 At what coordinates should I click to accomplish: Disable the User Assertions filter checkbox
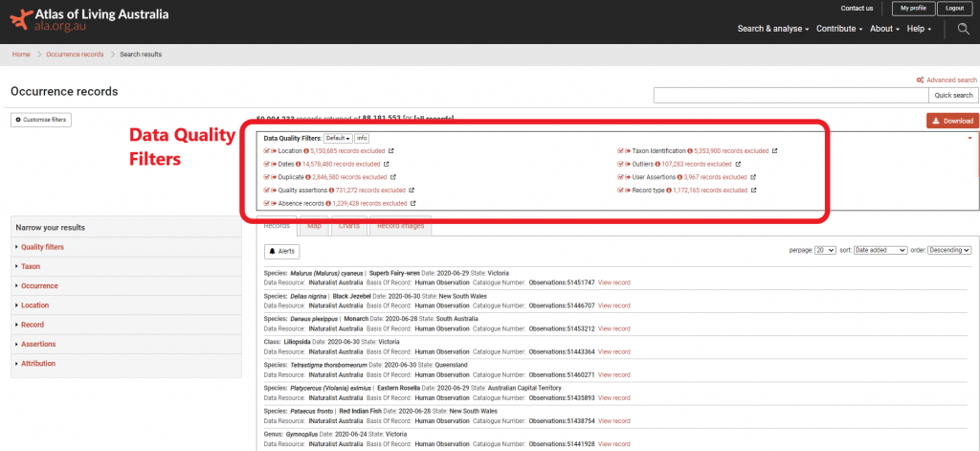621,177
